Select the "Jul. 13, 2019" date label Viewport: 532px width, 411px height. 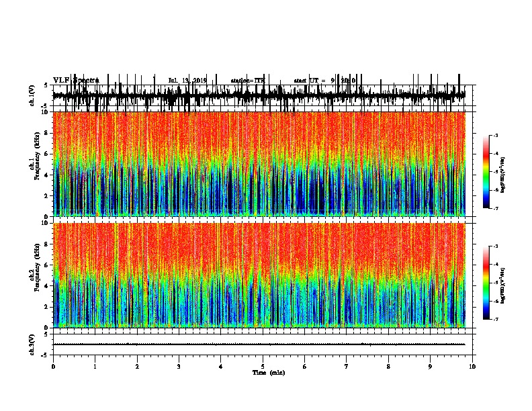[187, 81]
